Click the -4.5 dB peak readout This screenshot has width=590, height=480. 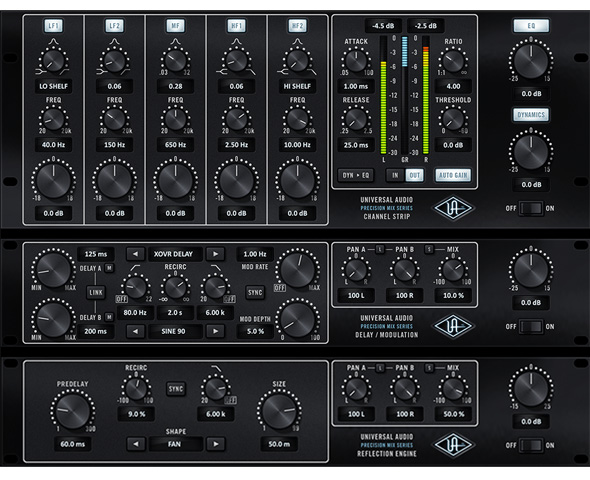tap(383, 26)
